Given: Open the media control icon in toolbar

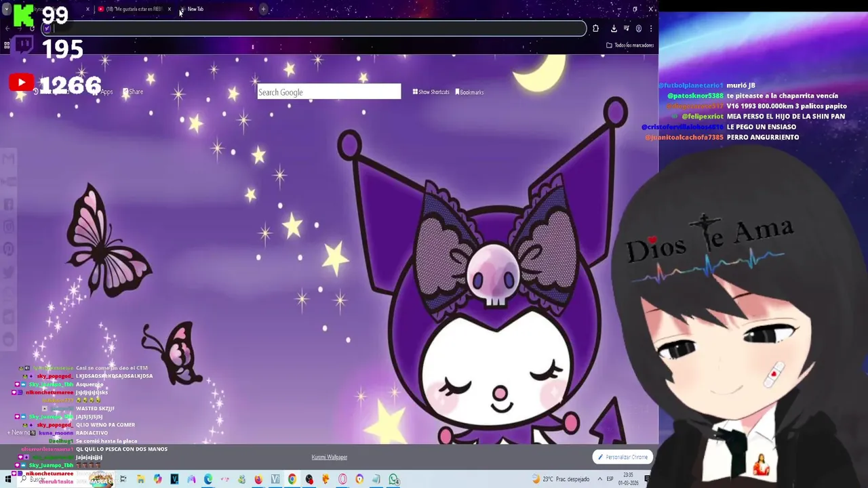Looking at the screenshot, I should (x=627, y=28).
